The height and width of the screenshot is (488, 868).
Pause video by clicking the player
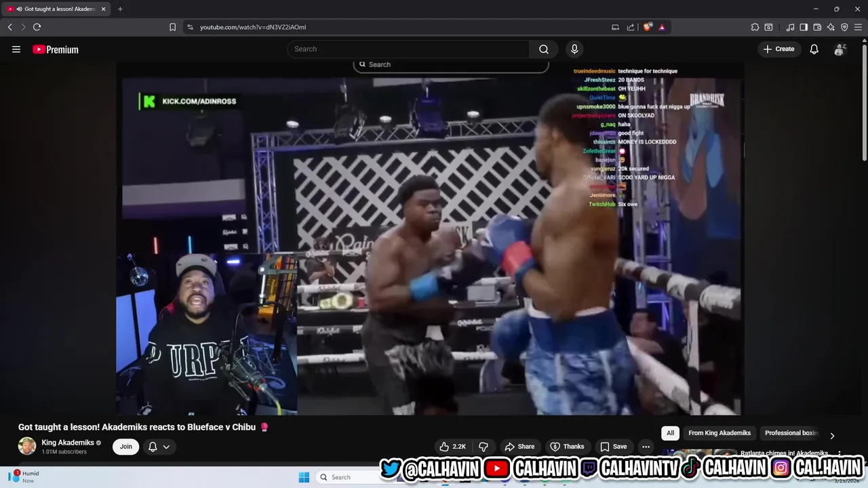pyautogui.click(x=430, y=239)
